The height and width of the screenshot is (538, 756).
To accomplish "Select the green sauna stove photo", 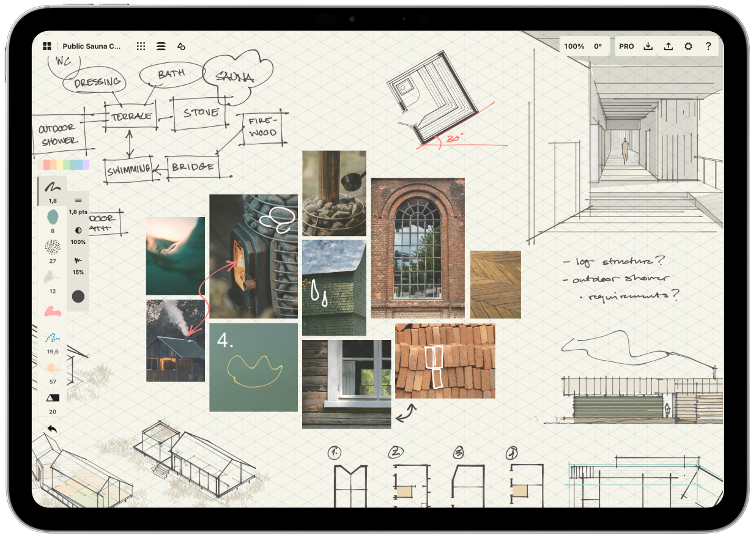I will 253,257.
